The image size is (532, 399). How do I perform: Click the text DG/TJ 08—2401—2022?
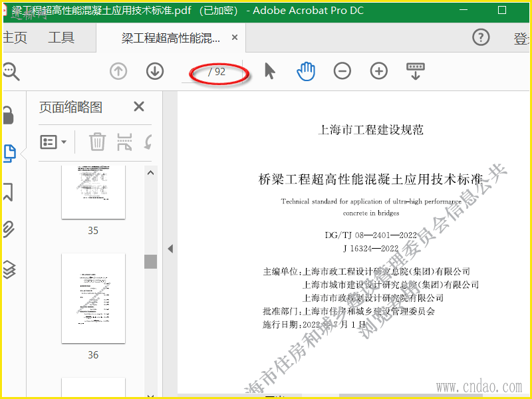pos(370,235)
